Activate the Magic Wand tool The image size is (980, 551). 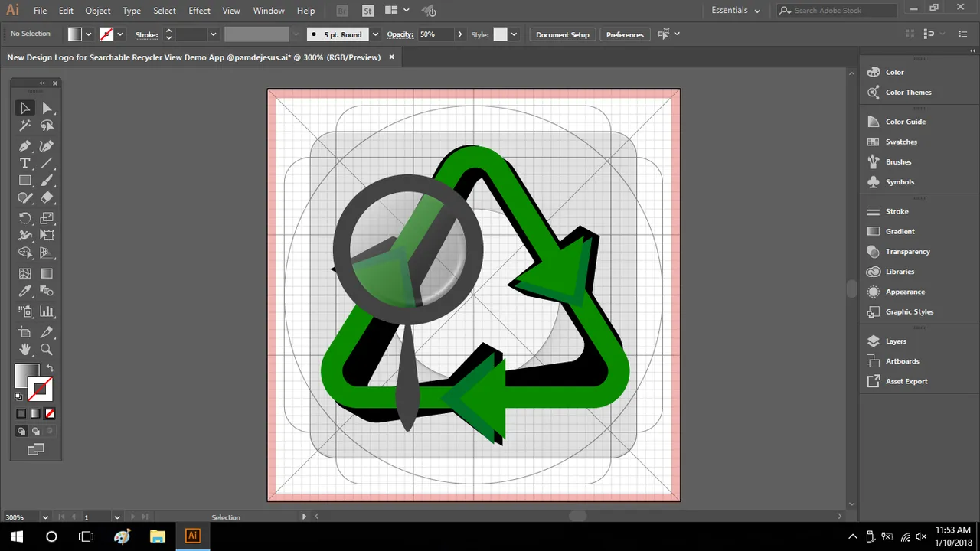pos(25,126)
